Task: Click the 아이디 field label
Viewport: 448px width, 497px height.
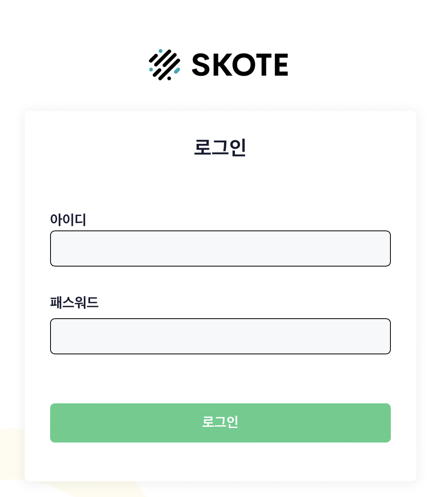Action: pos(68,219)
